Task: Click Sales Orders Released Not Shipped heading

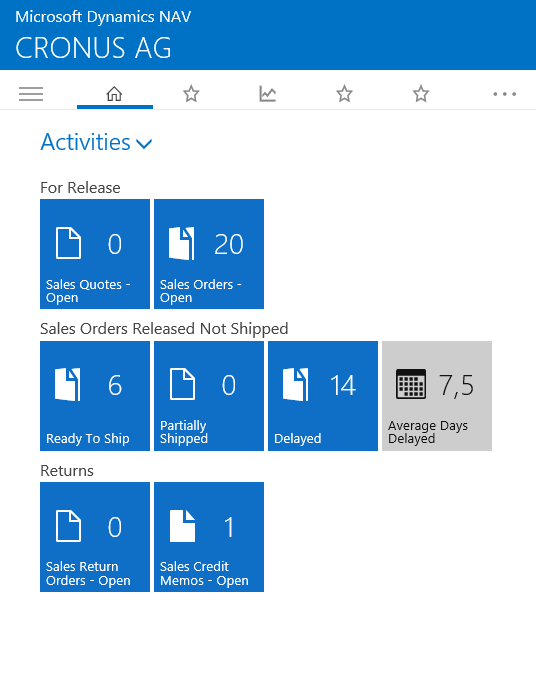Action: coord(164,329)
